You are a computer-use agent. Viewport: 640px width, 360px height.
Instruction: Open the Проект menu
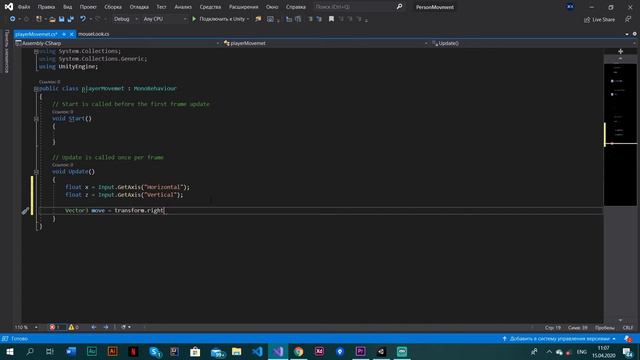pyautogui.click(x=88, y=7)
